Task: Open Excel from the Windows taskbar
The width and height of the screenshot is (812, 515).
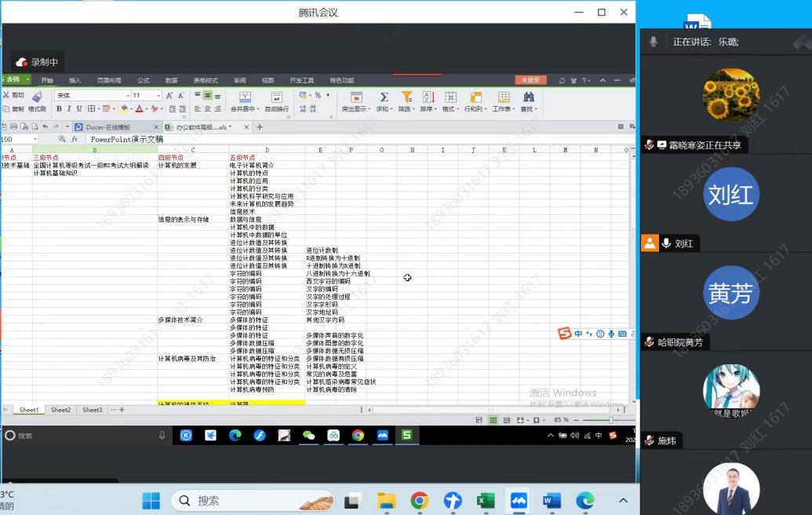Action: (x=486, y=501)
